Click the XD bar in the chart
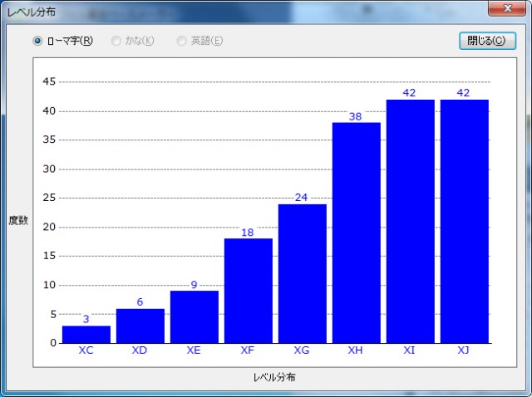 coord(140,326)
